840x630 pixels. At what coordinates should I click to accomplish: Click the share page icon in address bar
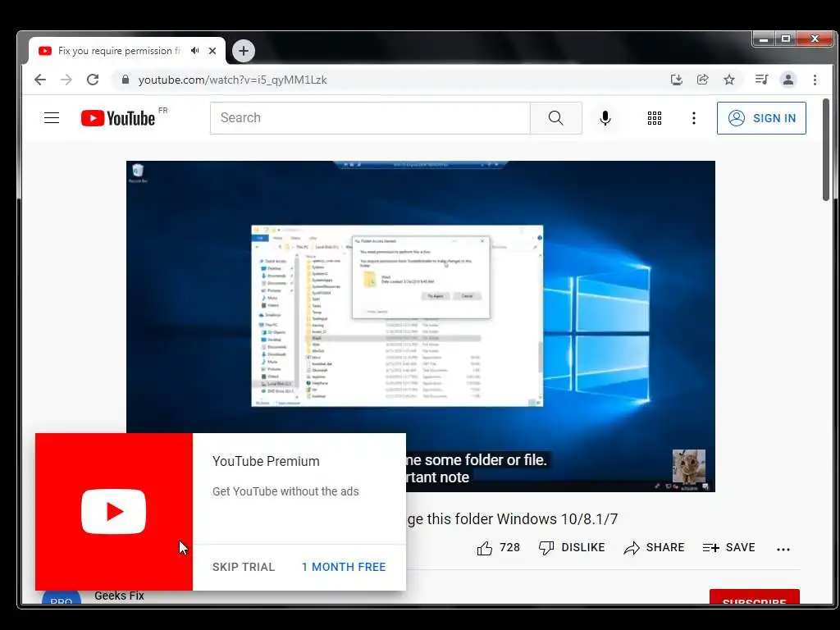coord(702,80)
